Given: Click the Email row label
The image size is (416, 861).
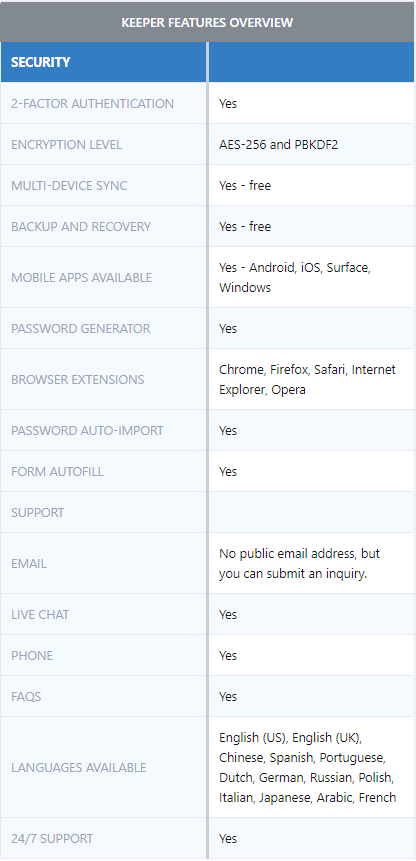Looking at the screenshot, I should click(29, 563).
